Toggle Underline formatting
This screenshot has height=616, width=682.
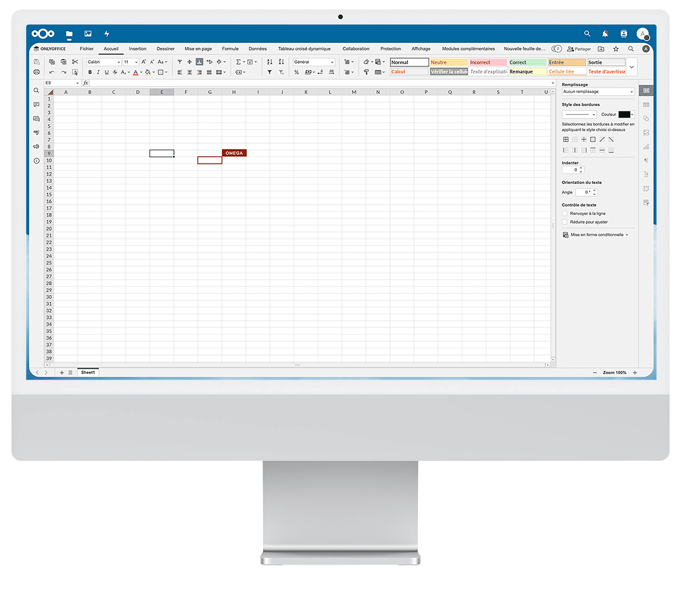pyautogui.click(x=107, y=72)
